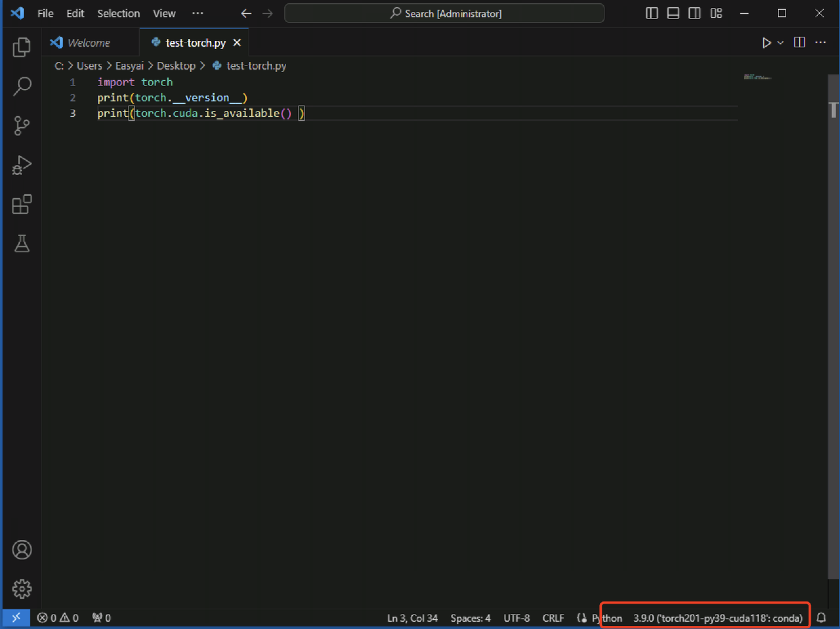The height and width of the screenshot is (629, 840).
Task: Expand the run button dropdown arrow
Action: pyautogui.click(x=780, y=43)
